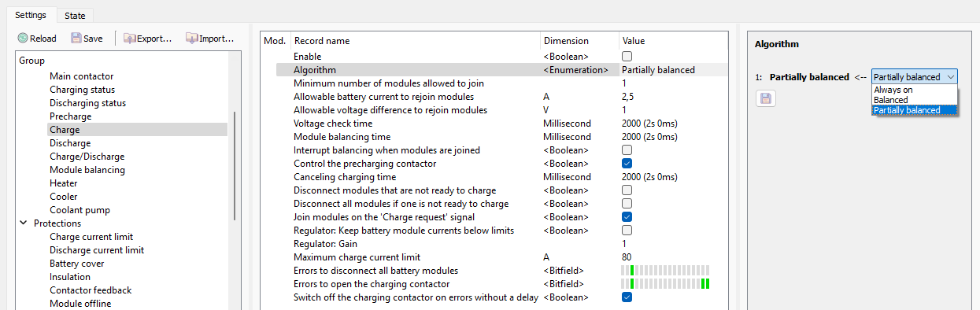Image resolution: width=980 pixels, height=310 pixels.
Task: Uncheck Control the precharging contactor
Action: point(627,164)
